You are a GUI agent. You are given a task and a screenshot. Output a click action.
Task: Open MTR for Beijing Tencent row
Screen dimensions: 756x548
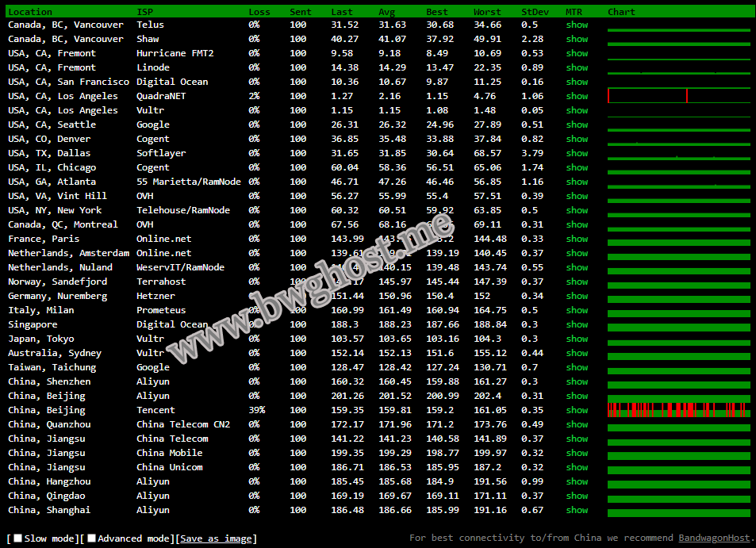click(x=577, y=410)
